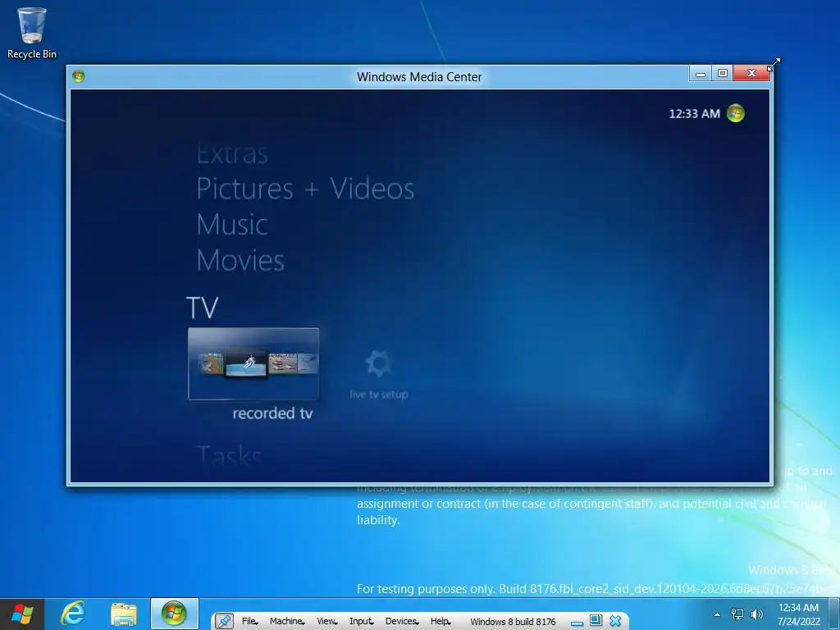Click the Windows 8 build 8176 label
The image size is (840, 630).
(x=513, y=622)
